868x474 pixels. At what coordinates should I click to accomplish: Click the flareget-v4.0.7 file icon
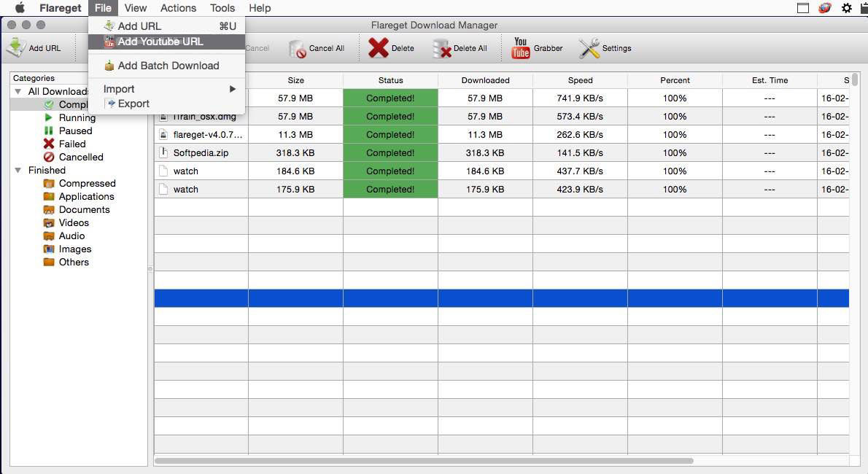(163, 134)
